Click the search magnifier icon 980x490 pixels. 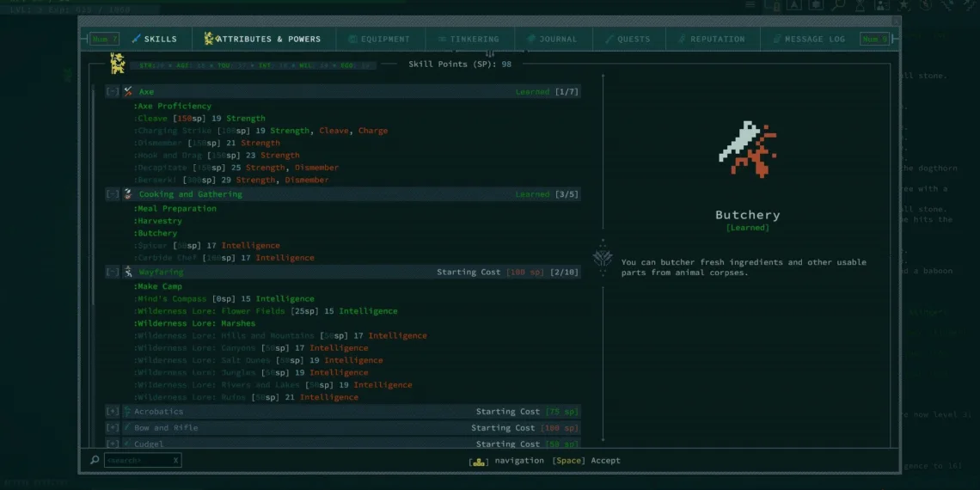(95, 460)
